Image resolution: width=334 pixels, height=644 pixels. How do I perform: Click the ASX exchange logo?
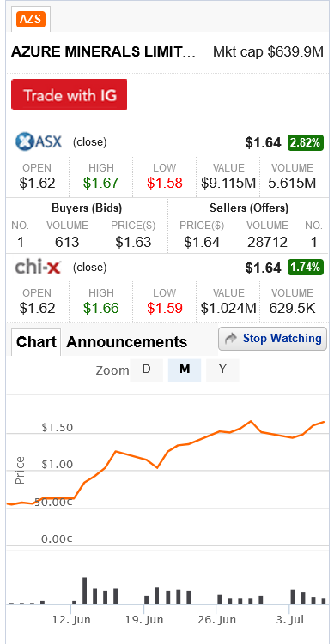coord(39,142)
